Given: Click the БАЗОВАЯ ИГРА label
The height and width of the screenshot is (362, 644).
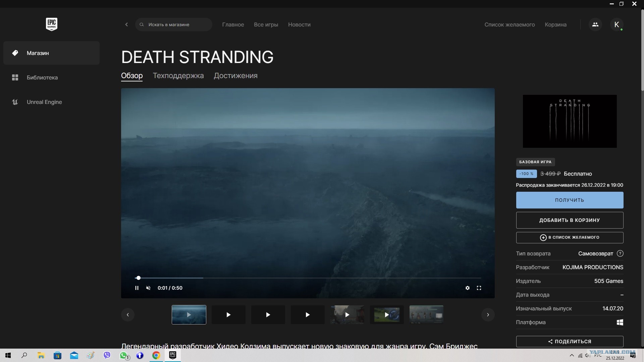Looking at the screenshot, I should pos(535,162).
